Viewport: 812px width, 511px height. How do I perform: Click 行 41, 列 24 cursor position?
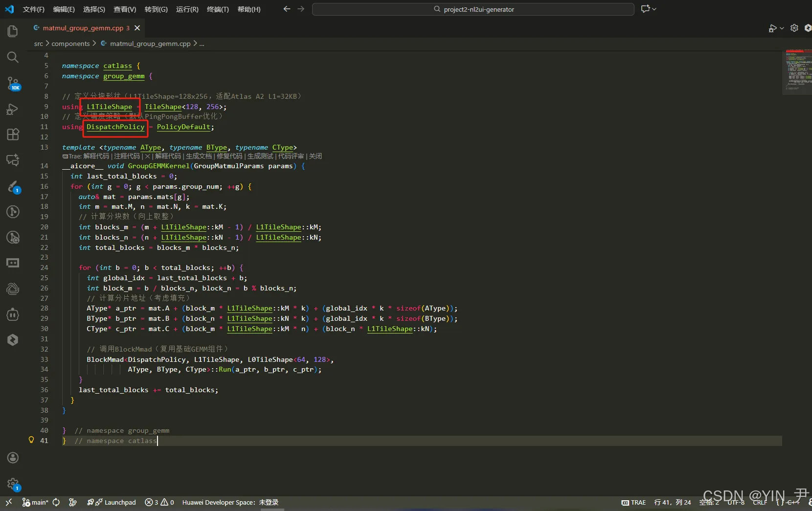tap(673, 502)
